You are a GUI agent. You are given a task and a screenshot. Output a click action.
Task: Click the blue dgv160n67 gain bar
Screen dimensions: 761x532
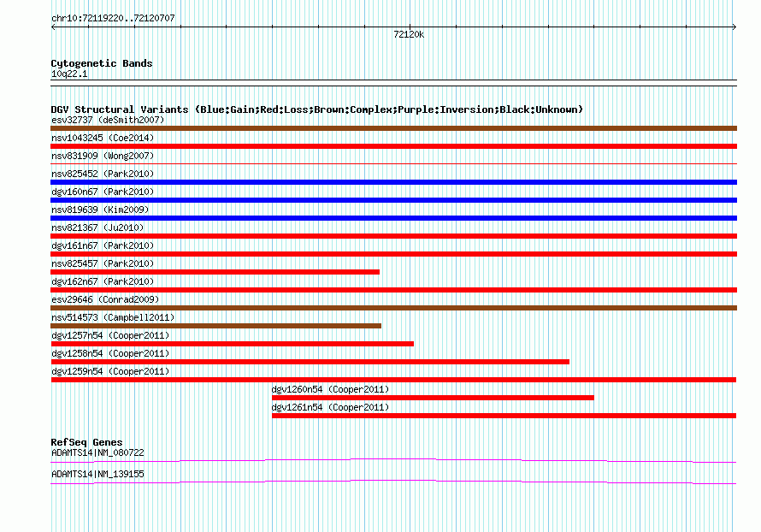pyautogui.click(x=393, y=200)
